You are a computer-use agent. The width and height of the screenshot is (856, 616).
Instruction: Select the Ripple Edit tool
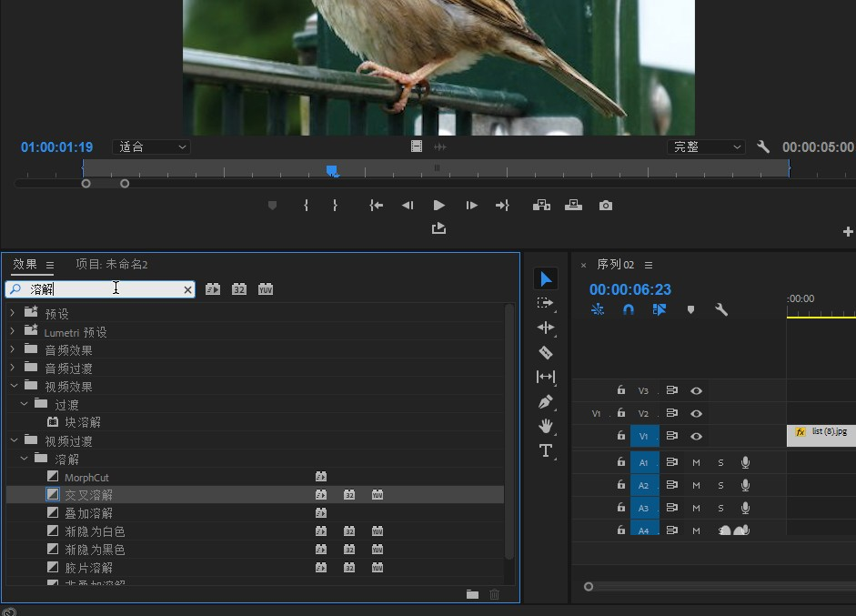(x=546, y=328)
